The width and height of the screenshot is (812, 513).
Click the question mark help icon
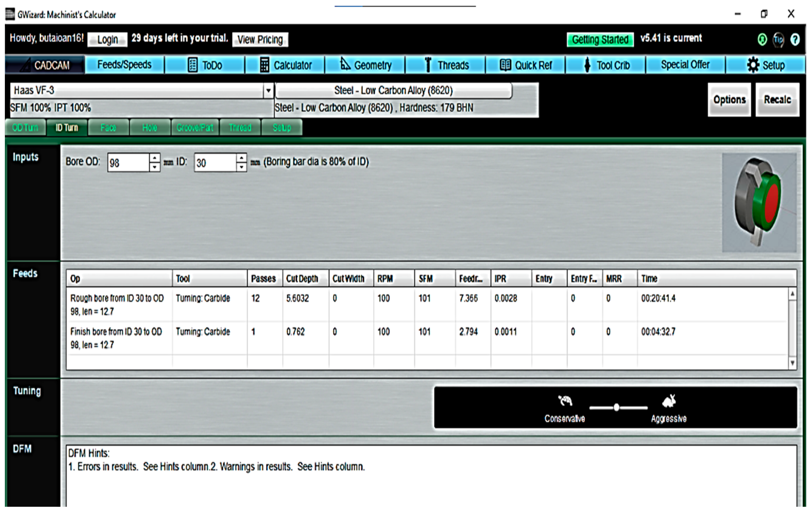pos(795,39)
